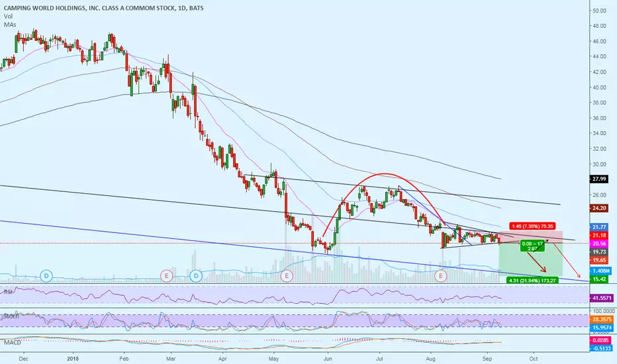The width and height of the screenshot is (617, 364).
Task: Select the MAs indicator label
Action: (x=10, y=24)
